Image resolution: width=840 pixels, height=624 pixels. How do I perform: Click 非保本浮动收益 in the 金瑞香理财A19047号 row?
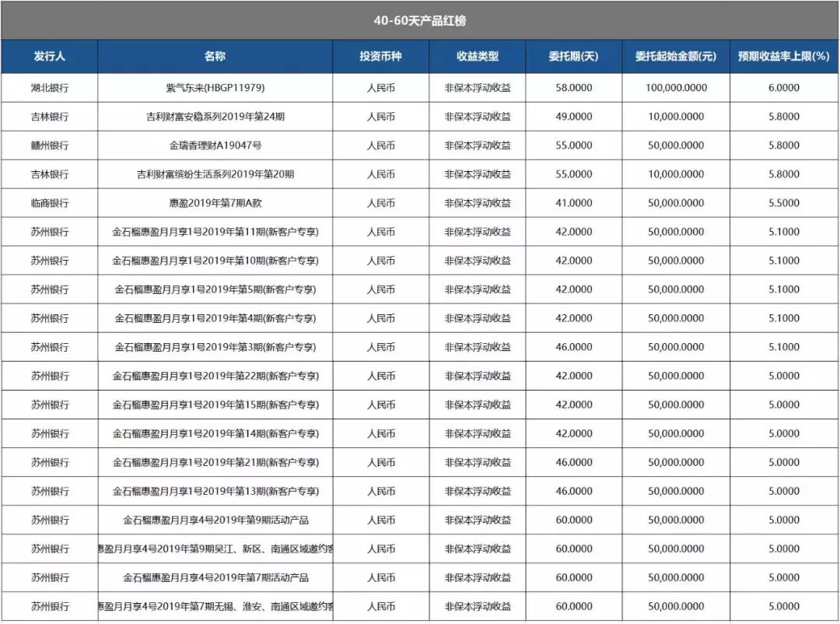point(478,145)
